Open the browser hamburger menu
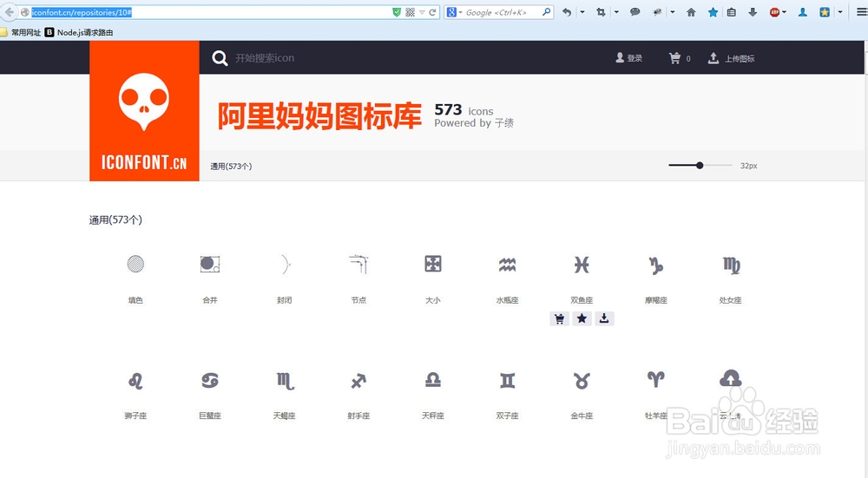Image resolution: width=868 pixels, height=478 pixels. [861, 12]
